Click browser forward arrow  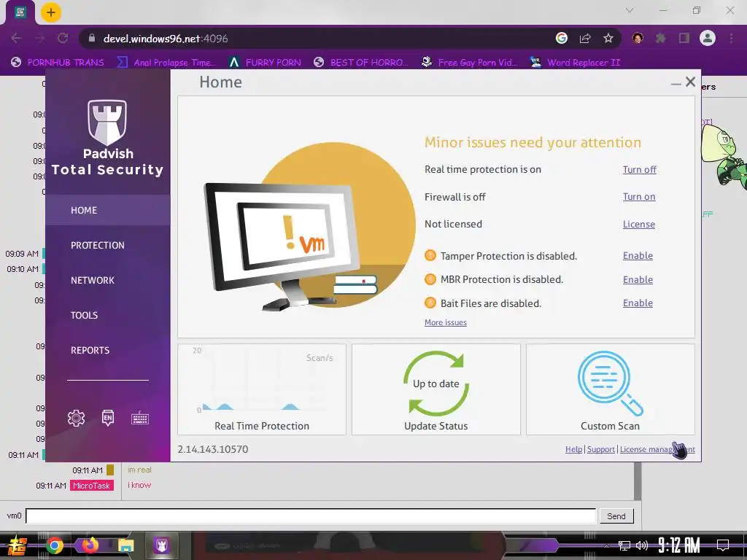point(39,38)
